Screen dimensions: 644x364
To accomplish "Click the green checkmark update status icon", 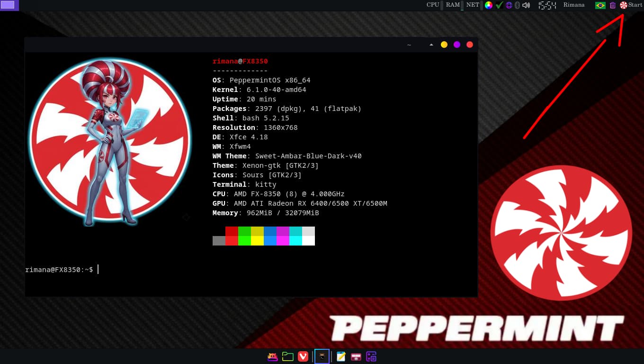I will point(499,5).
